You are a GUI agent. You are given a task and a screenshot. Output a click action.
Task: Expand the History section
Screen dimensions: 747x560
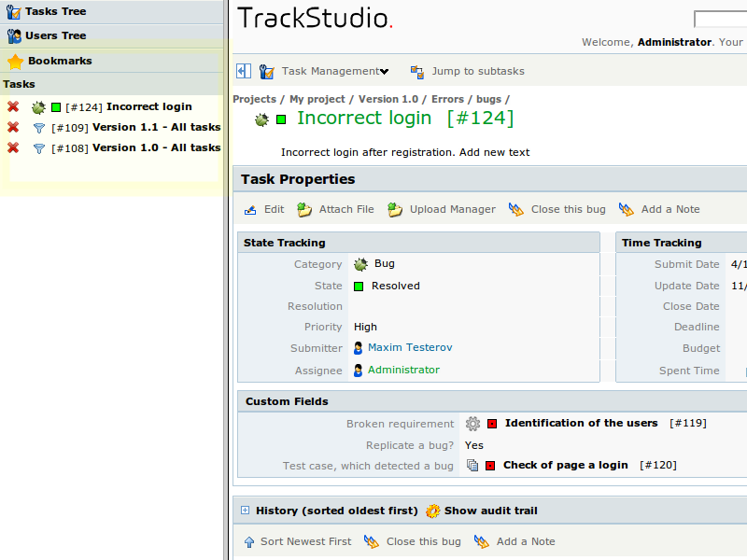pos(245,511)
